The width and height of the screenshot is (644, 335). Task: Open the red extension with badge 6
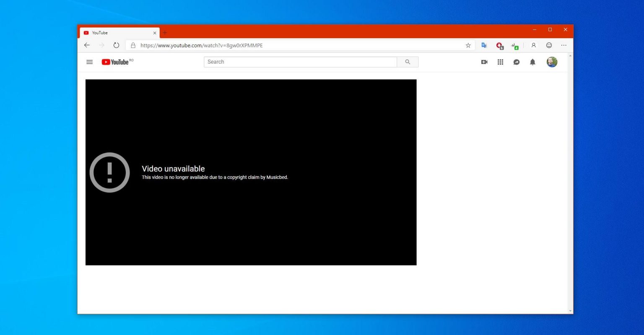click(x=499, y=46)
